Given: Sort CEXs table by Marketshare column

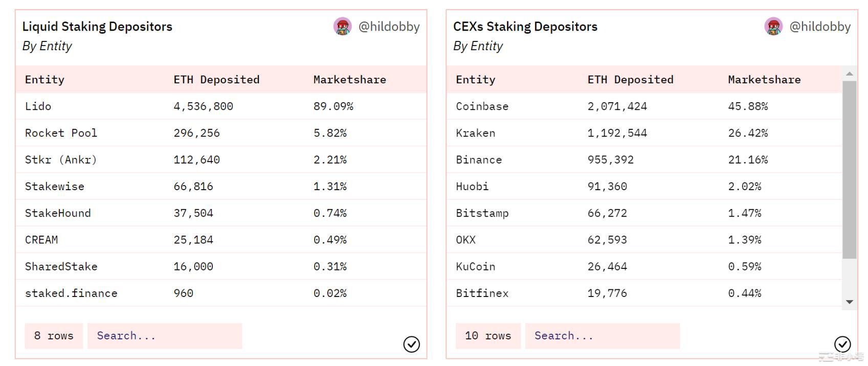Looking at the screenshot, I should [764, 80].
